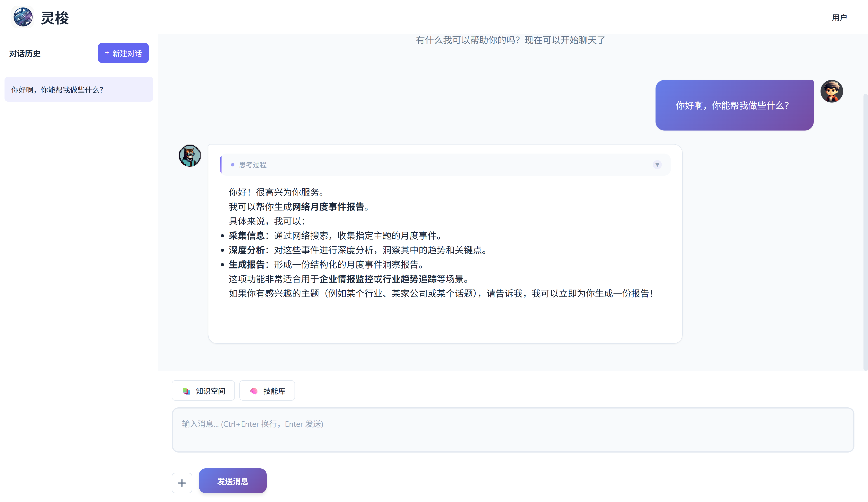
Task: Start a new chat with 新建对话
Action: click(x=123, y=53)
